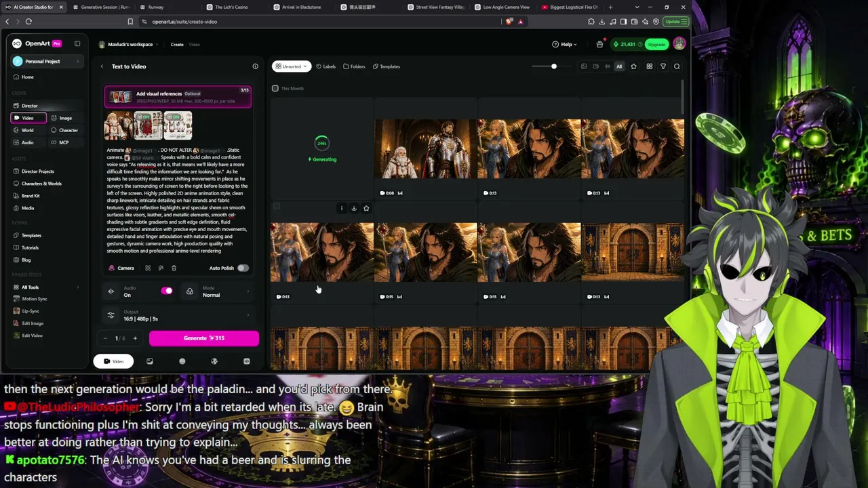This screenshot has width=868, height=488.
Task: Show favorites with the star filter
Action: 633,66
